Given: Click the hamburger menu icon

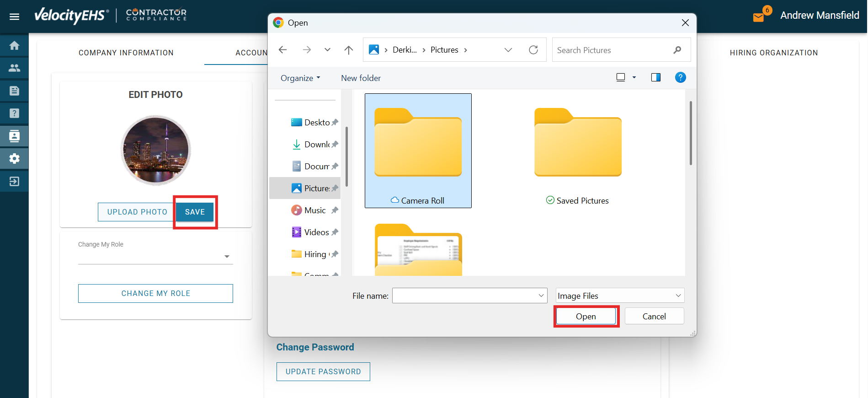Looking at the screenshot, I should 14,16.
